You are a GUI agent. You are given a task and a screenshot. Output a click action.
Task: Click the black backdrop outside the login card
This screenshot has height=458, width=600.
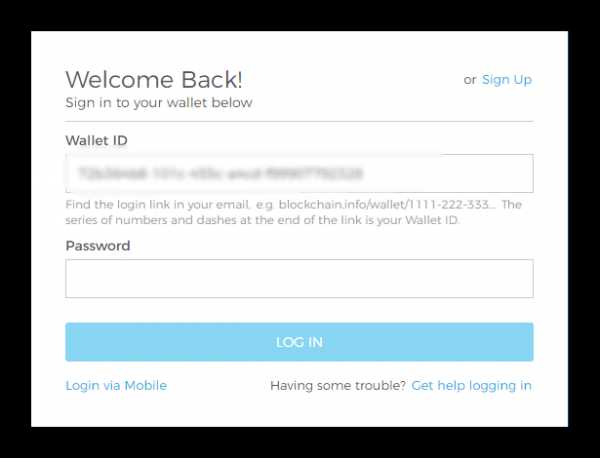pyautogui.click(x=300, y=15)
